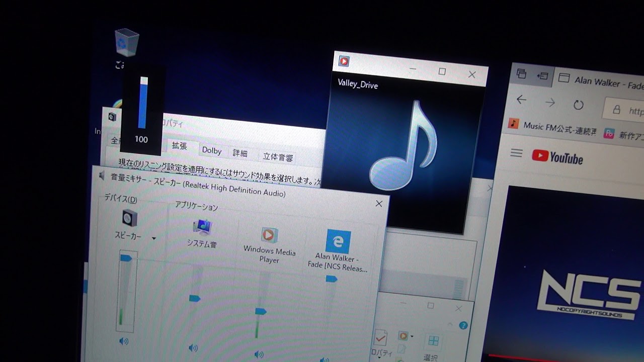
Task: Adjust the System Sounds volume slider
Action: point(195,299)
